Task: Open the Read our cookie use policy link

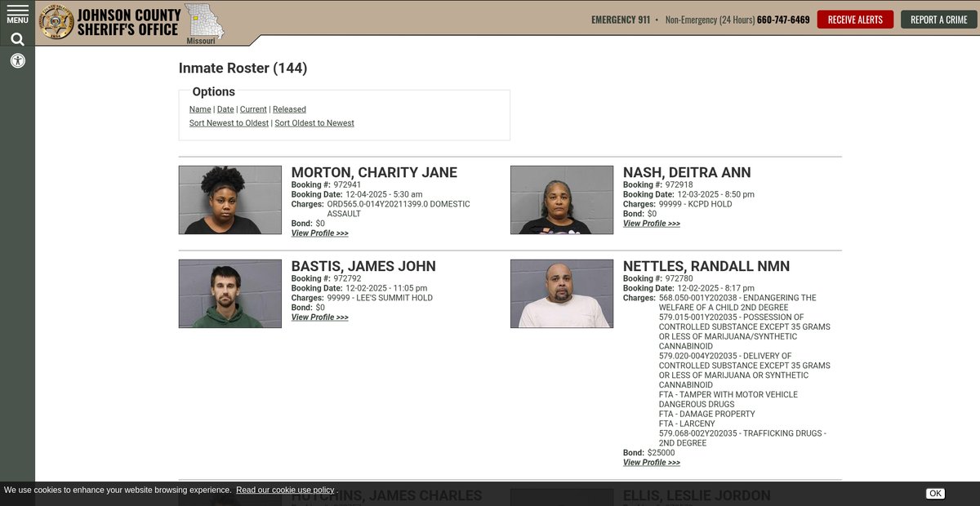Action: point(285,490)
